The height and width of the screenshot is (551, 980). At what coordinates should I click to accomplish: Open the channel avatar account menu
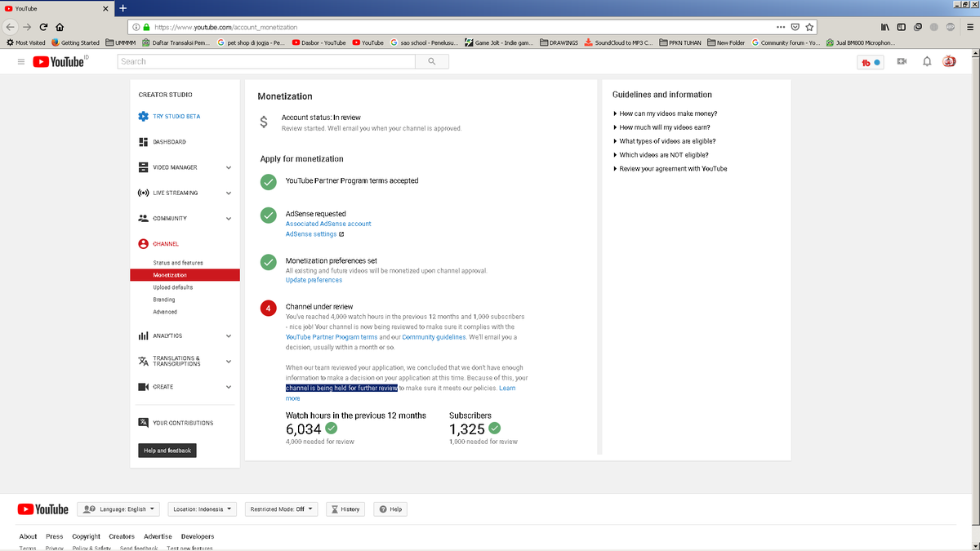(949, 61)
